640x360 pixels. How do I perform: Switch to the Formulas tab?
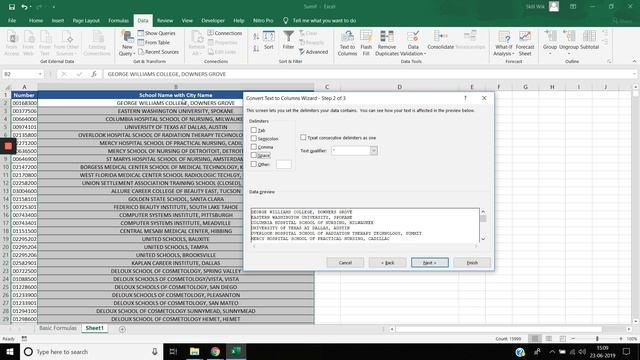118,20
